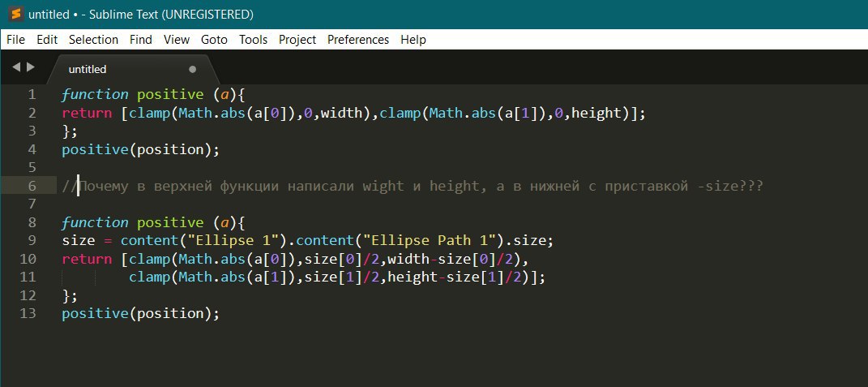Open the Selection menu
Viewport: 868px width, 387px height.
pos(93,40)
